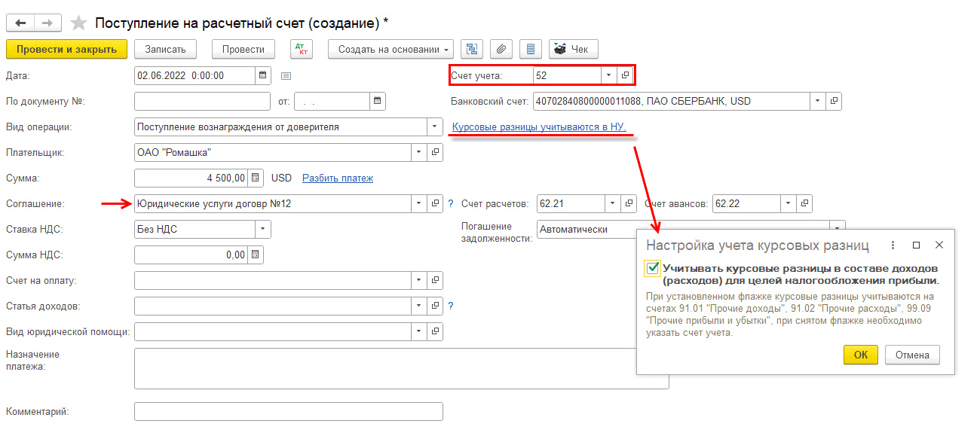Open document structure icon in toolbar
The width and height of the screenshot is (980, 436).
tap(473, 50)
